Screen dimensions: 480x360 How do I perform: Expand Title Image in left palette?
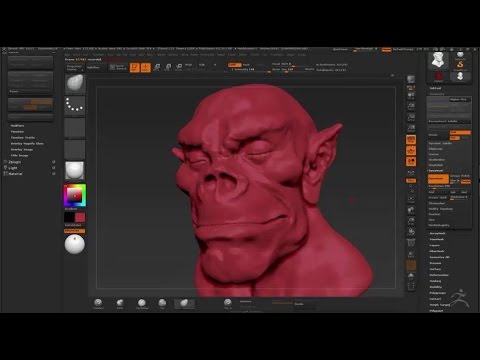tap(19, 156)
